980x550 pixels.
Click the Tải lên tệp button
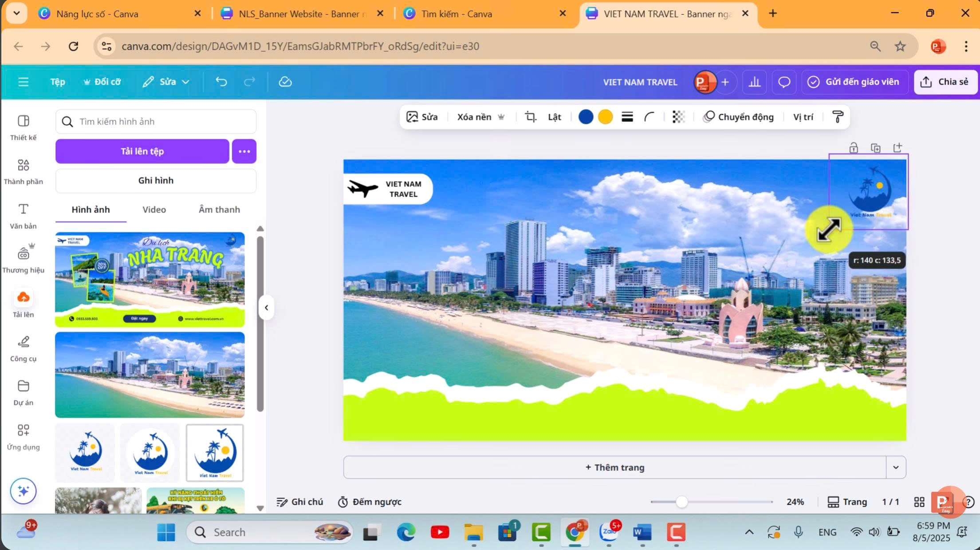[142, 151]
